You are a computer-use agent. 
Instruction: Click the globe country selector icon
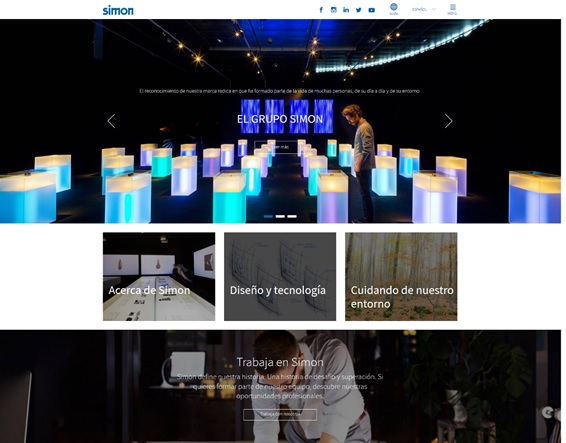394,9
